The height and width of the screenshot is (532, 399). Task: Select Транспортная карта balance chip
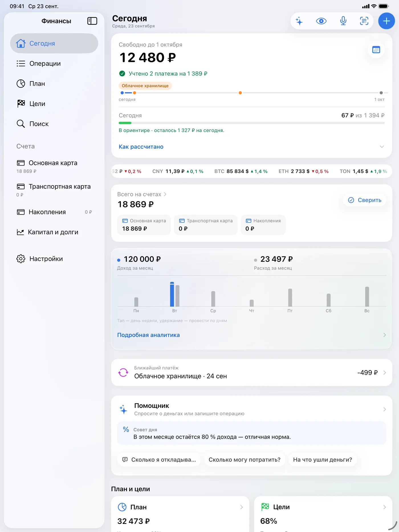[x=205, y=225]
